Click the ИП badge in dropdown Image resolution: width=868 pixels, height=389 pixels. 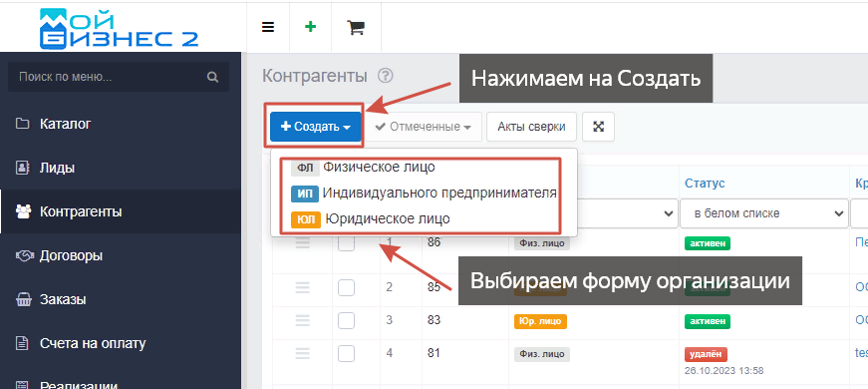305,194
